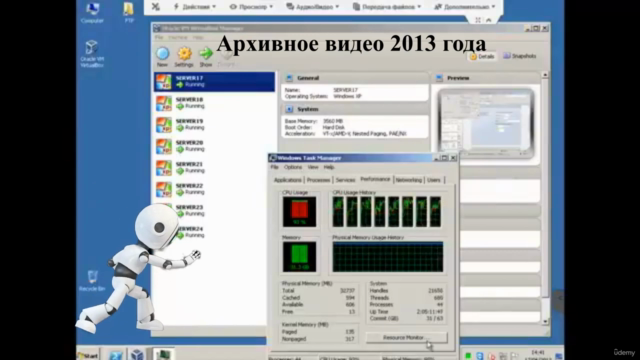This screenshot has width=640, height=360.
Task: Click the VirtualBox Manager title bar icon
Action: coord(157,28)
